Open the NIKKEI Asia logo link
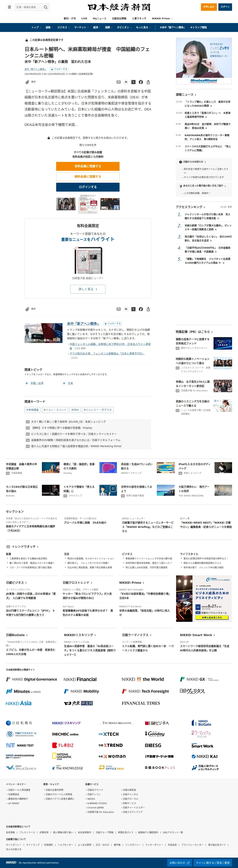This screenshot has height=868, width=238. pyautogui.click(x=19, y=703)
